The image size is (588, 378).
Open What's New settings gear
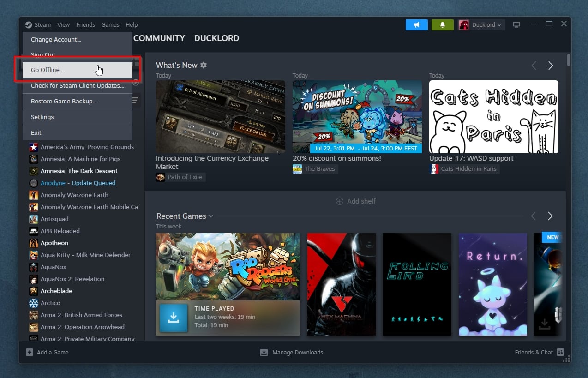pos(204,65)
